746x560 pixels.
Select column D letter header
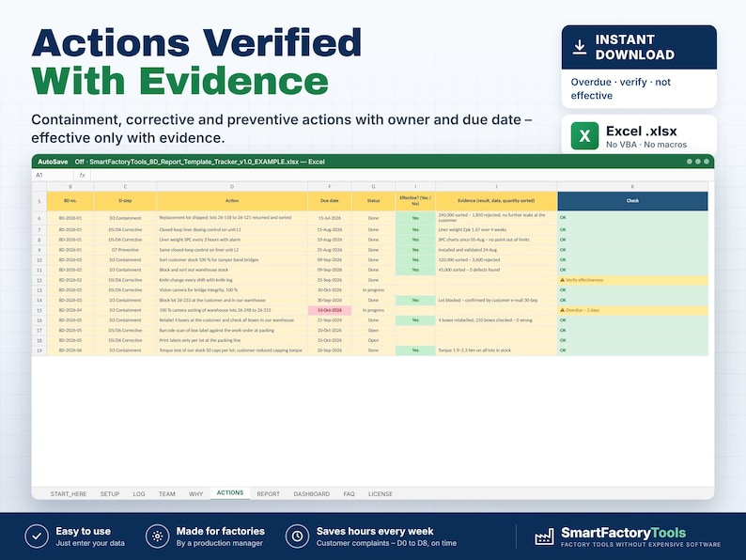(232, 186)
